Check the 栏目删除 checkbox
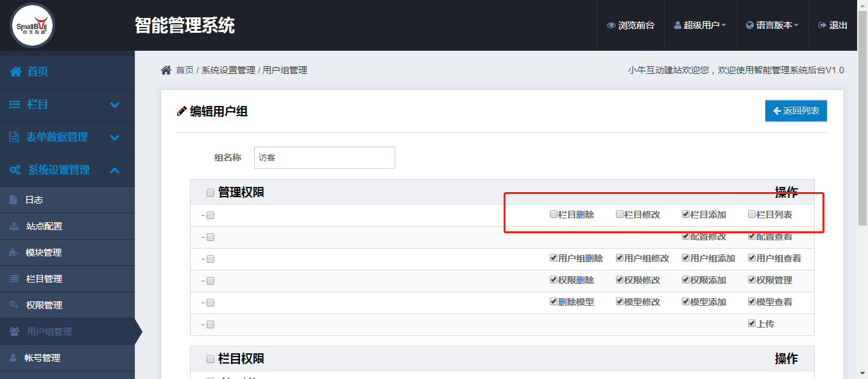This screenshot has height=379, width=868. point(554,214)
